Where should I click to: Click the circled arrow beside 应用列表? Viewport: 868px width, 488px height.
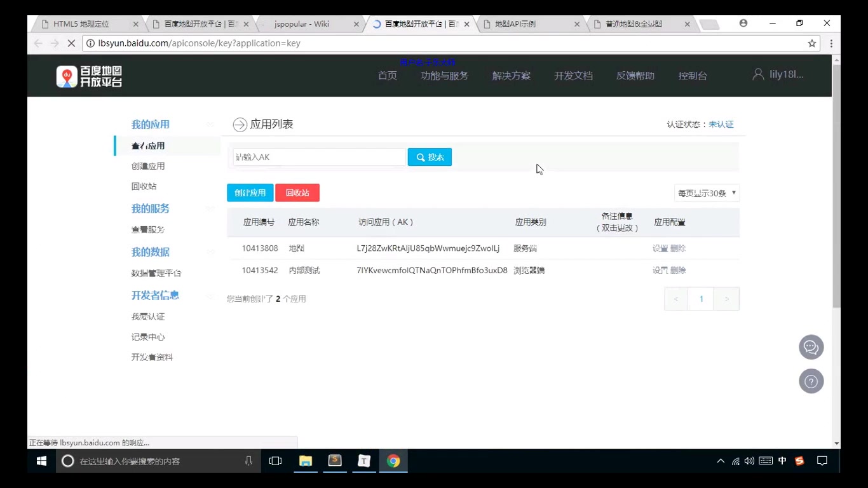(x=240, y=125)
